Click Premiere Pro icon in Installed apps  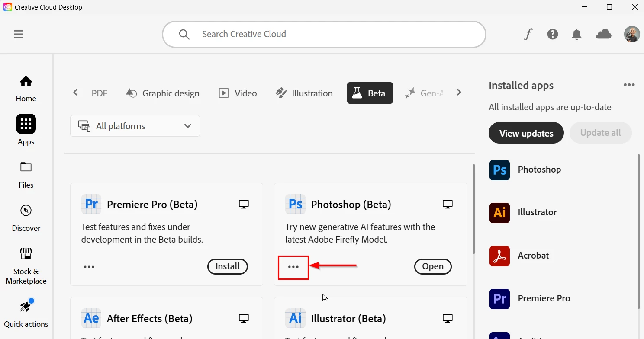[x=499, y=298]
